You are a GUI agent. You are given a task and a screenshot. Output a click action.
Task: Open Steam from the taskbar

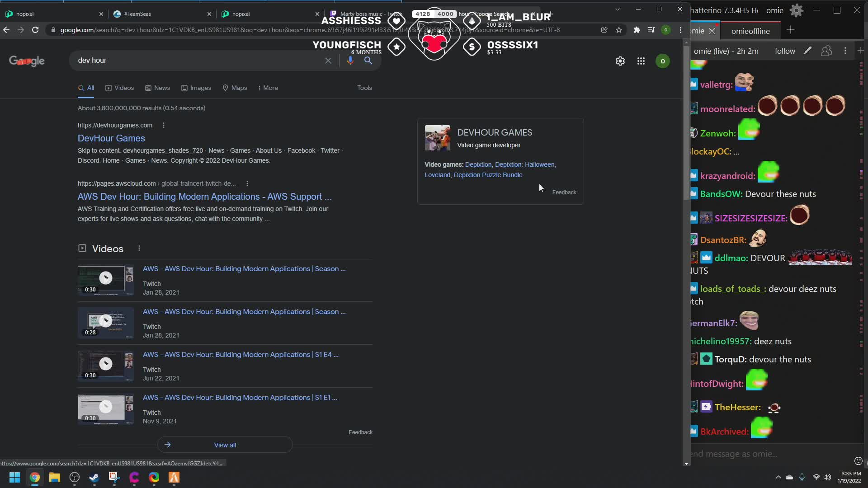click(94, 477)
